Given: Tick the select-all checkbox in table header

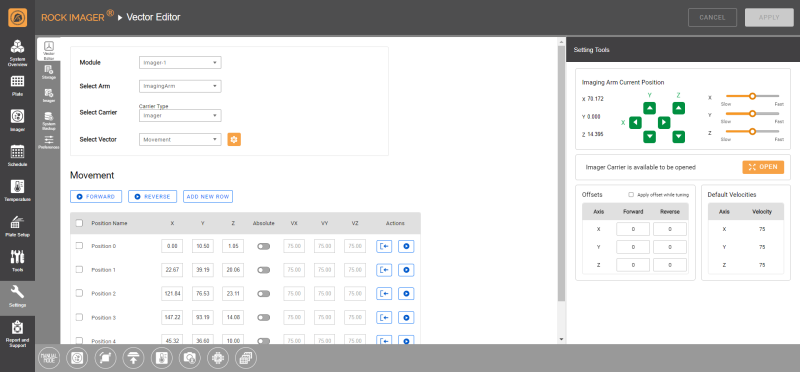Looking at the screenshot, I should (79, 223).
